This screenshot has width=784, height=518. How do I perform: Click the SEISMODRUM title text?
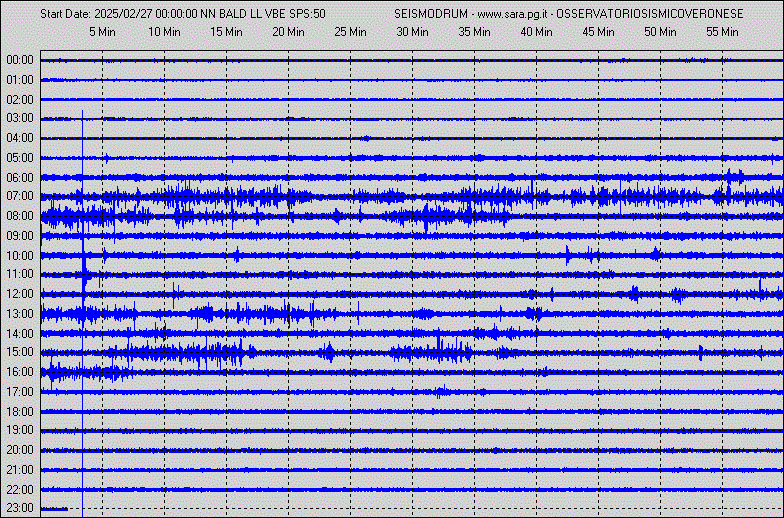tap(431, 14)
